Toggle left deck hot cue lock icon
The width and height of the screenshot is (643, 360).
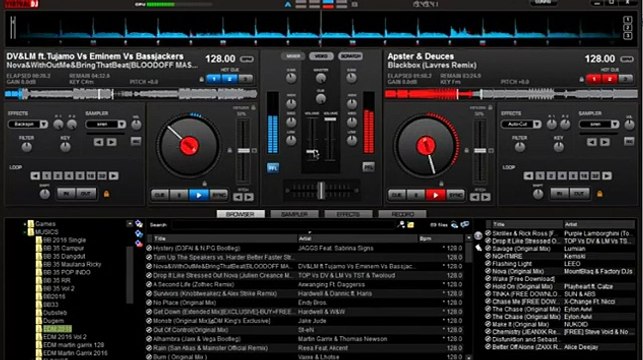click(201, 80)
